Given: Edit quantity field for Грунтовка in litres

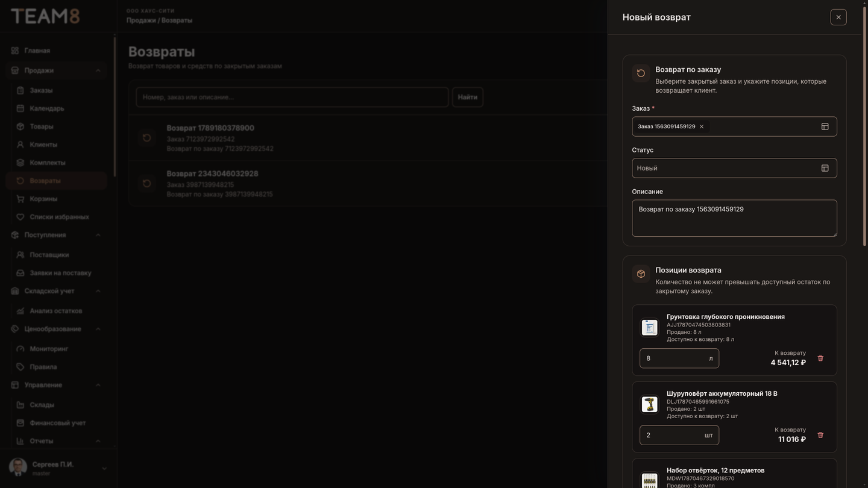Looking at the screenshot, I should coord(679,358).
